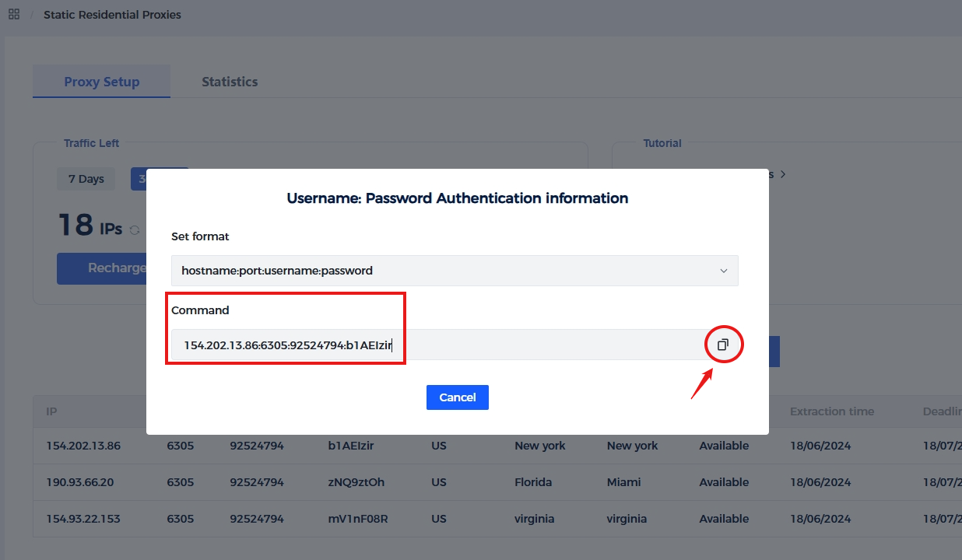Click the password mV1nF08R cell
962x560 pixels.
[x=357, y=519]
